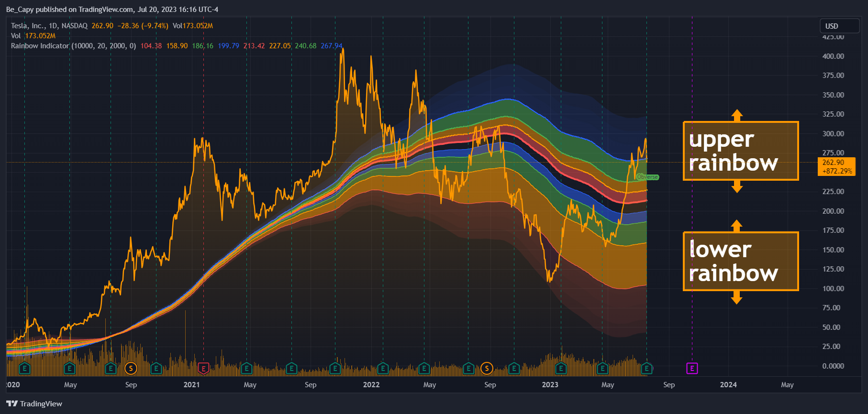Click the earliest green earnings E marker
868x414 pixels.
[24, 369]
